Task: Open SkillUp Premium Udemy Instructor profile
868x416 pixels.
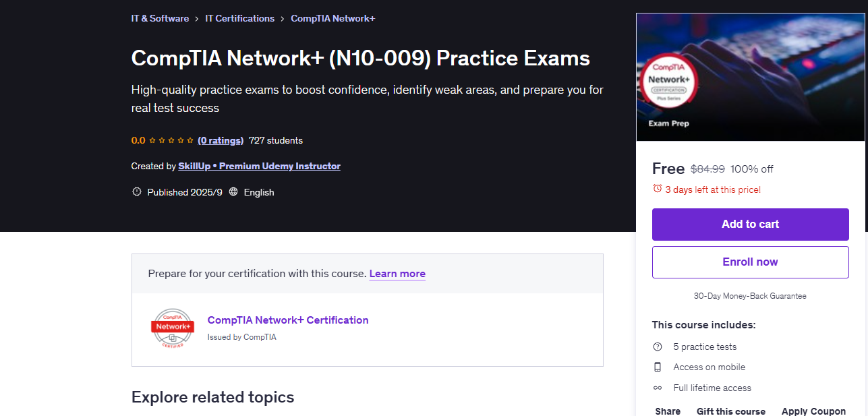Action: [259, 166]
